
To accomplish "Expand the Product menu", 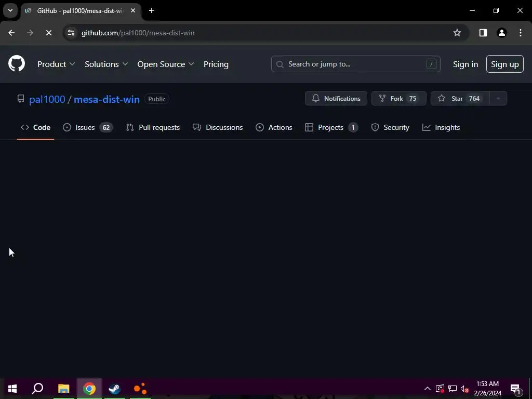I will 56,64.
